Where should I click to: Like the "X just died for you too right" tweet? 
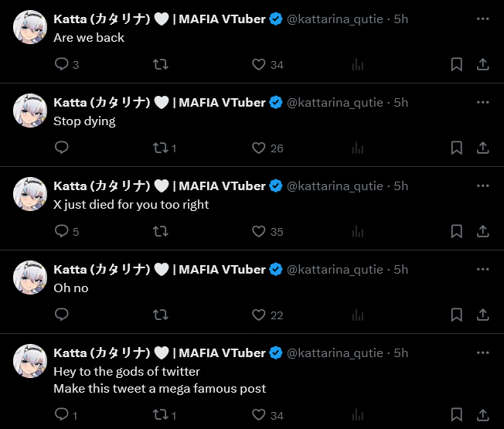[259, 232]
